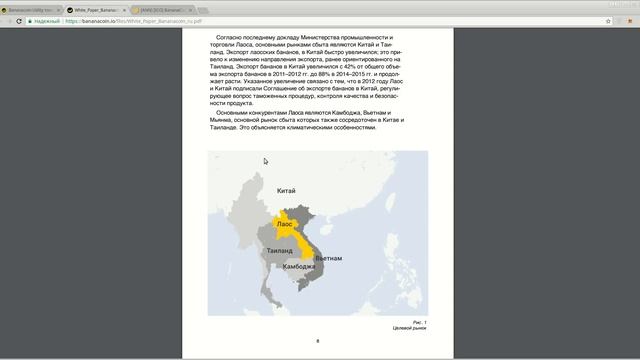Close the White_Paper_Bananacoin tab
Screen dimensions: 640x360
[124, 10]
